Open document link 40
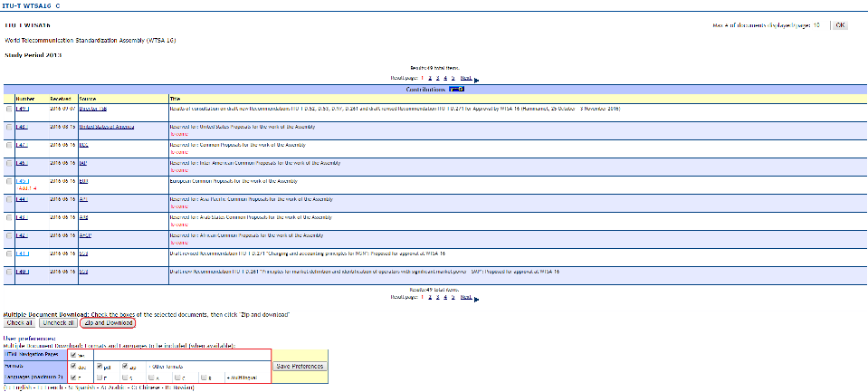This screenshot has height=392, width=868. pyautogui.click(x=22, y=272)
